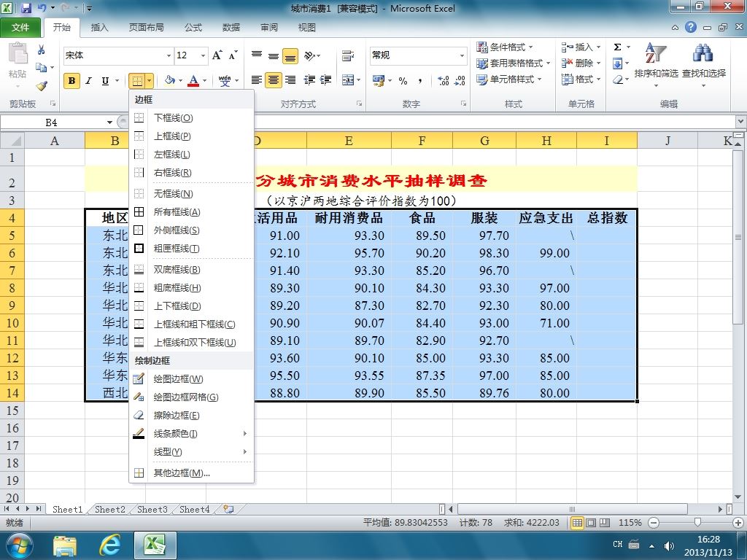Viewport: 747px width, 560px height.
Task: Toggle Bottom Align vertical alignment
Action: click(x=290, y=56)
